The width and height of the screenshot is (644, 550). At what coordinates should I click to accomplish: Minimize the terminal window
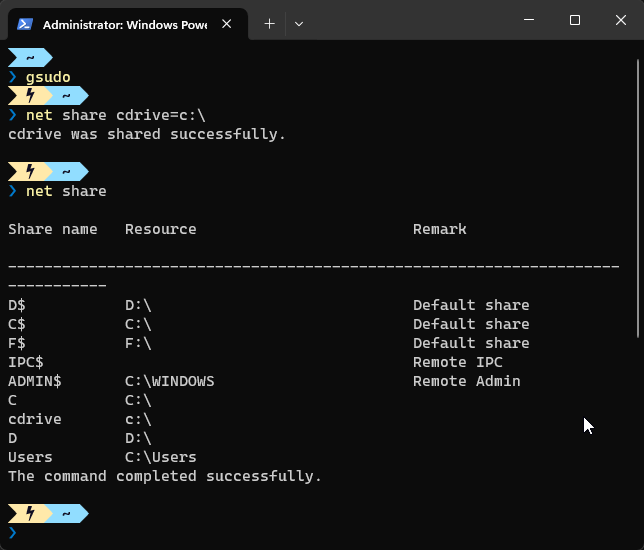pyautogui.click(x=529, y=20)
